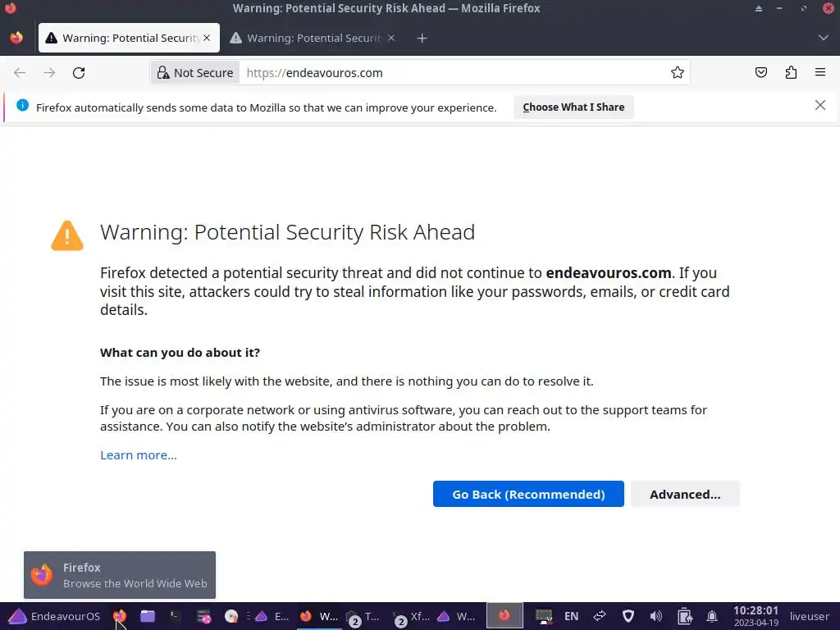Open the Firefox application menu
840x630 pixels.
click(820, 72)
